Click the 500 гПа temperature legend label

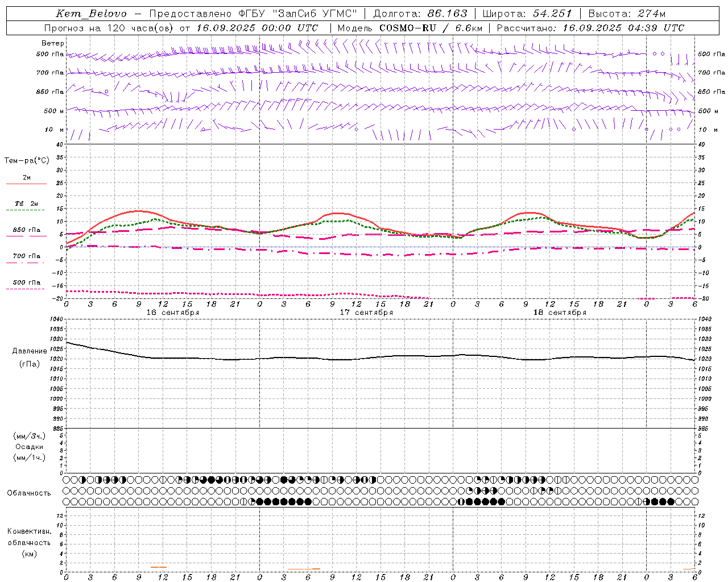tap(27, 282)
